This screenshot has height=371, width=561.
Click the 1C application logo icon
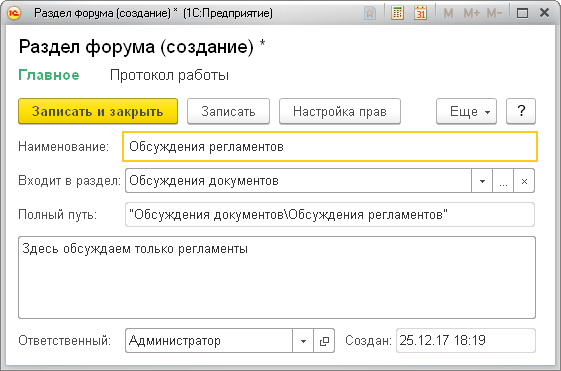point(14,13)
